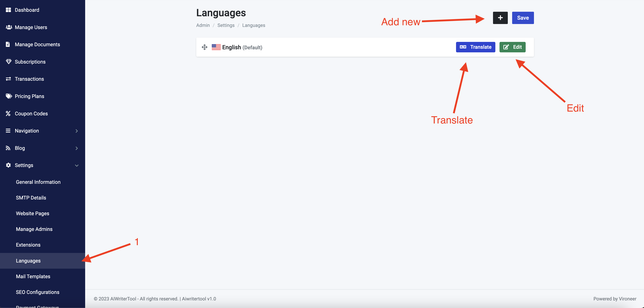Click the Manage Documents file icon

click(8, 44)
